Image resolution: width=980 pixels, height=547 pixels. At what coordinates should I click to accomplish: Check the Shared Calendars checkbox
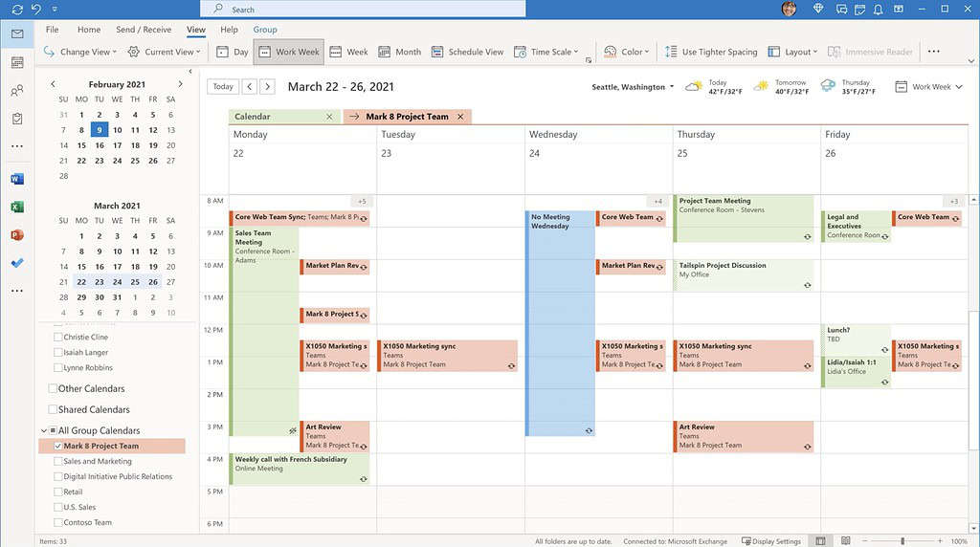[53, 409]
